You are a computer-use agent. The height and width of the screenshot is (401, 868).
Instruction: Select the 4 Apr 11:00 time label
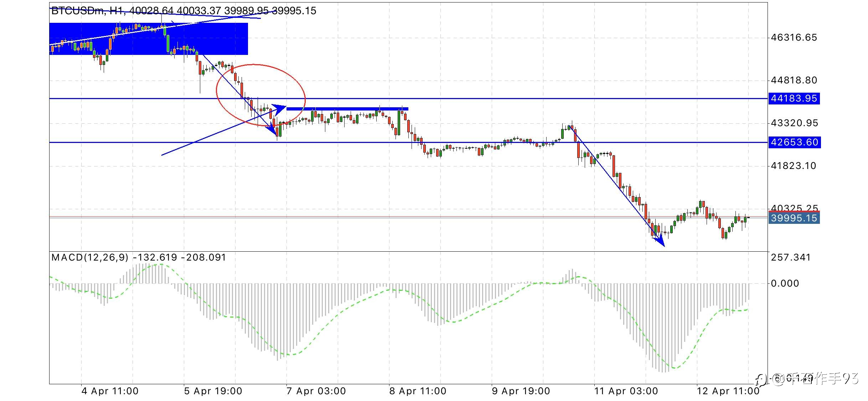pyautogui.click(x=110, y=391)
